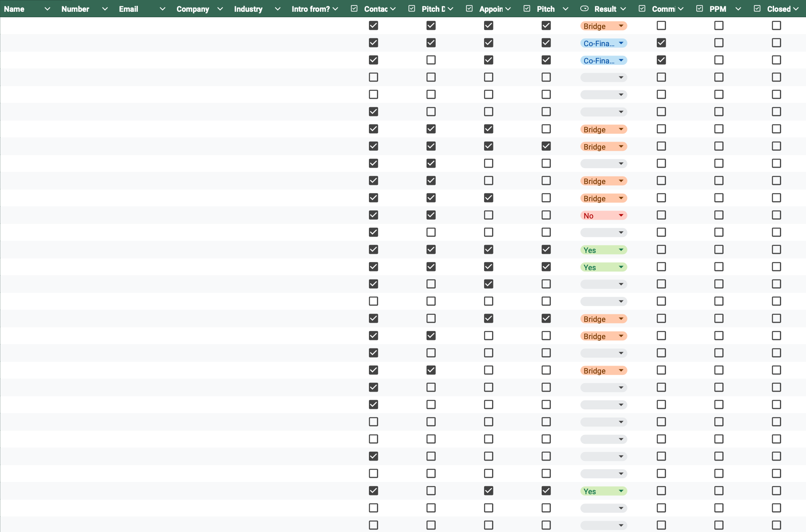
Task: Expand the Closed column header menu arrow
Action: pyautogui.click(x=796, y=9)
